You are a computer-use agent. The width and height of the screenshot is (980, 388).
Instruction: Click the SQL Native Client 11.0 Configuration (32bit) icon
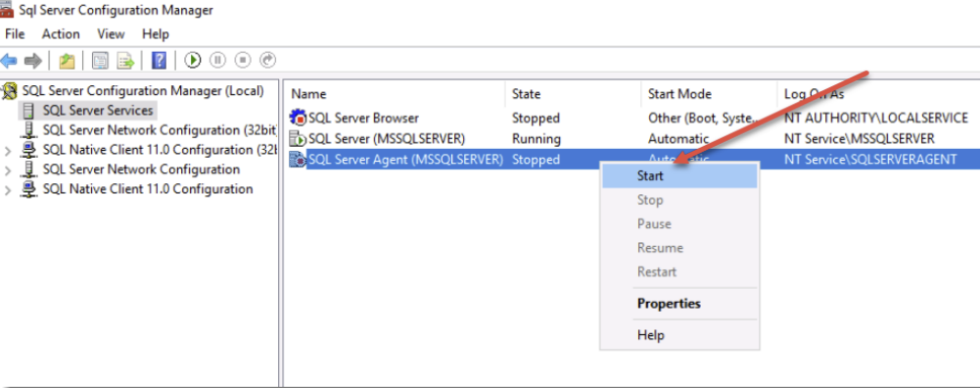point(28,150)
